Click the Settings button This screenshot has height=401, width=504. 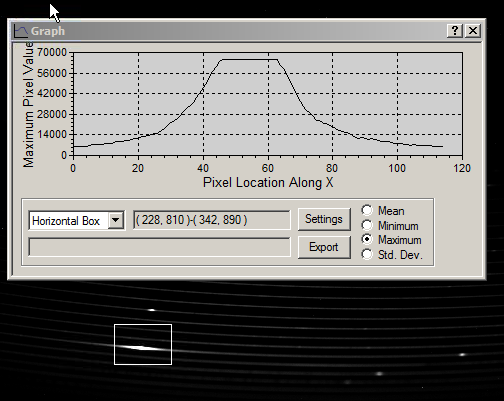[324, 219]
